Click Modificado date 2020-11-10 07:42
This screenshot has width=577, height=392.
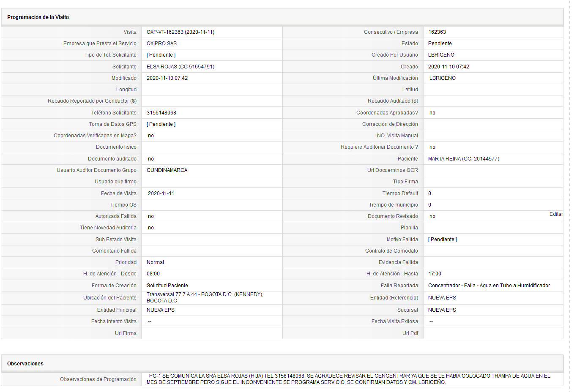tap(167, 78)
